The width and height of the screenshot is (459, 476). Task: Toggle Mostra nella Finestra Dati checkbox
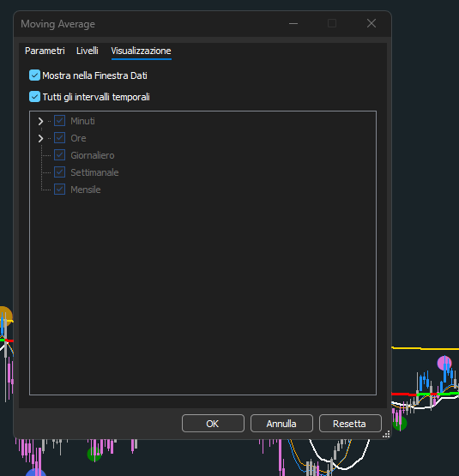[x=34, y=75]
